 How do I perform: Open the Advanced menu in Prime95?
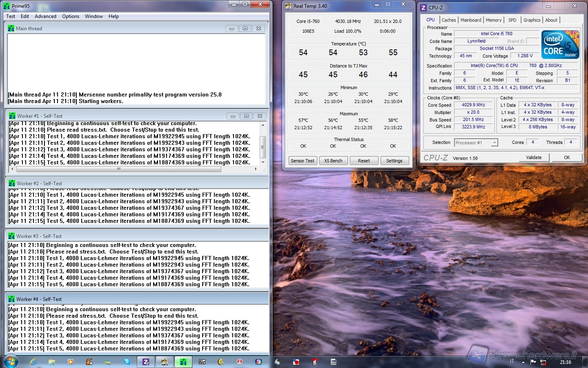(x=45, y=16)
